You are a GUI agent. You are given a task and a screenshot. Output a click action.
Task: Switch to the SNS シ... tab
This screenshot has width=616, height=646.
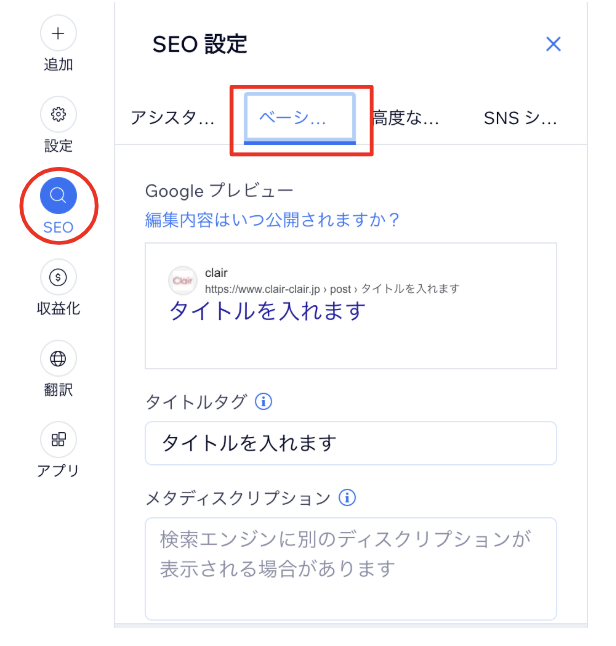[x=520, y=118]
